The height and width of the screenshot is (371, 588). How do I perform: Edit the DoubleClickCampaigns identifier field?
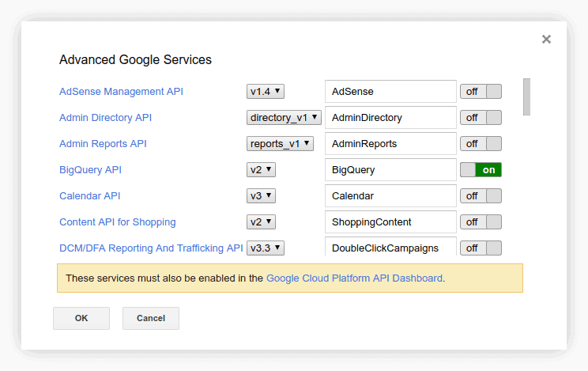point(390,247)
